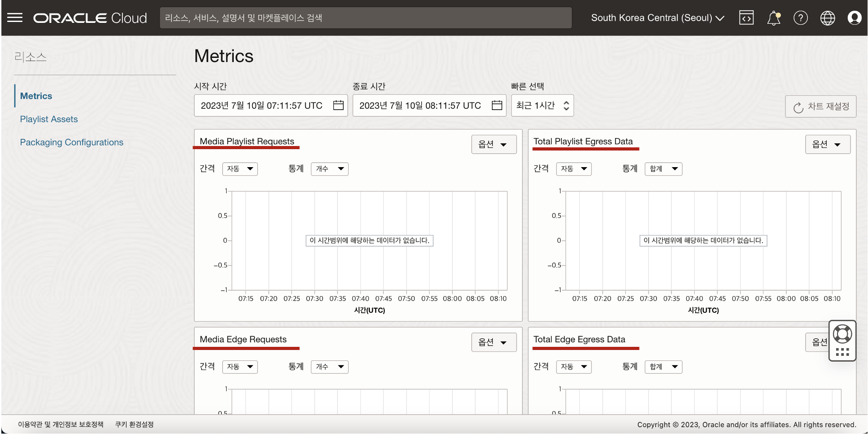This screenshot has width=868, height=434.
Task: Open the hamburger navigation menu
Action: [x=15, y=18]
